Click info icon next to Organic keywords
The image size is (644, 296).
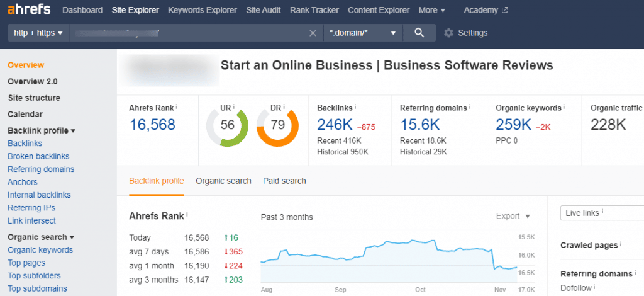pyautogui.click(x=564, y=106)
